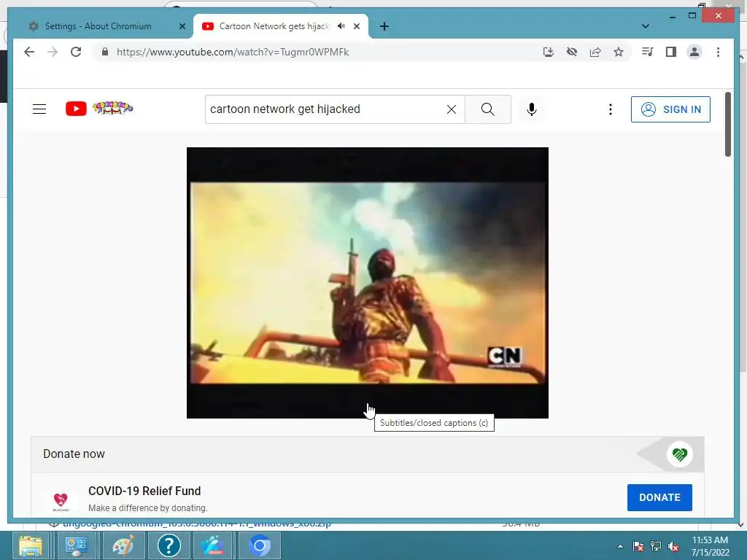This screenshot has width=747, height=560.
Task: Click the taskbar clock showing 11:53 AM
Action: pyautogui.click(x=710, y=546)
